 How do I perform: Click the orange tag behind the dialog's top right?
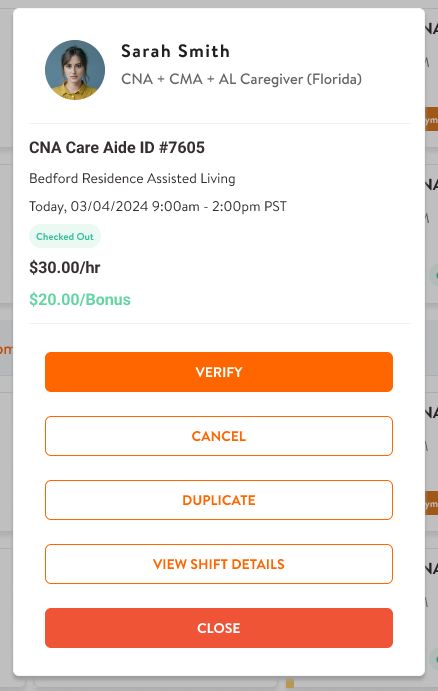point(431,119)
